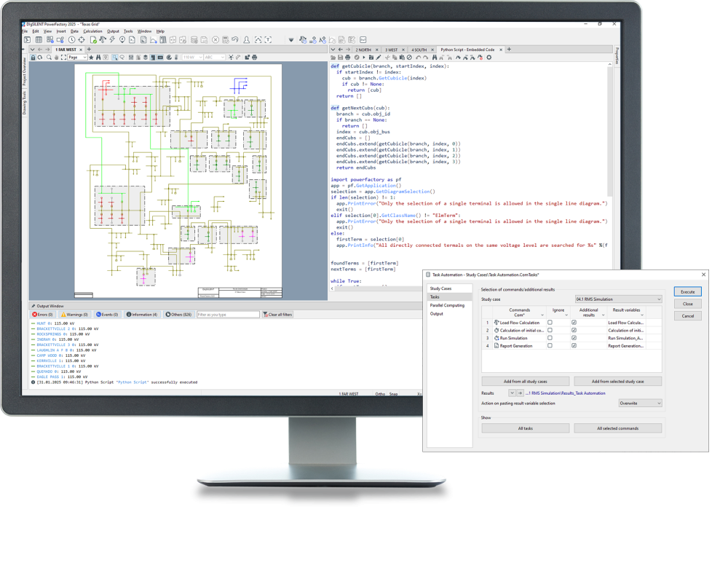The image size is (728, 574).
Task: Open the Study case dropdown '04.1 RMS Simulation'
Action: pyautogui.click(x=618, y=299)
